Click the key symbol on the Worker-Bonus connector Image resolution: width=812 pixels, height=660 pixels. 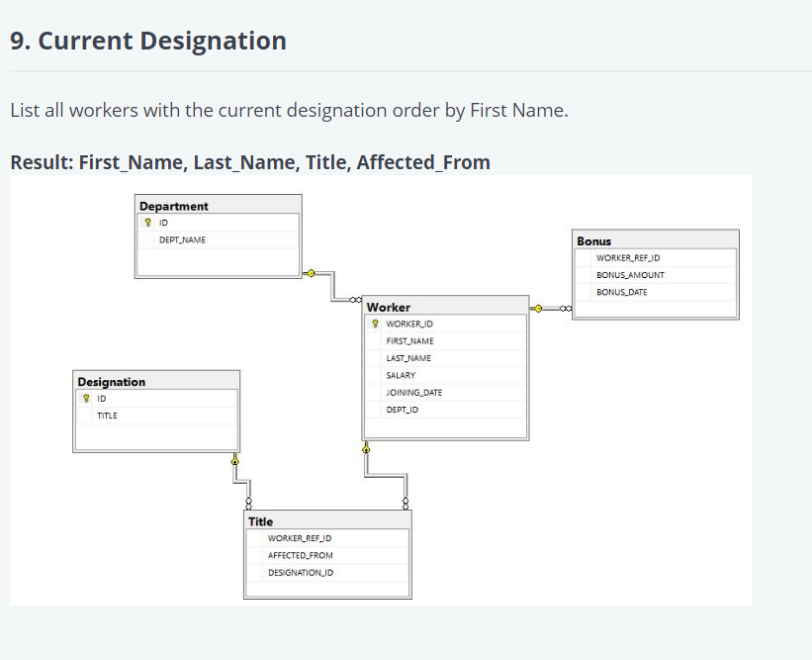point(538,309)
